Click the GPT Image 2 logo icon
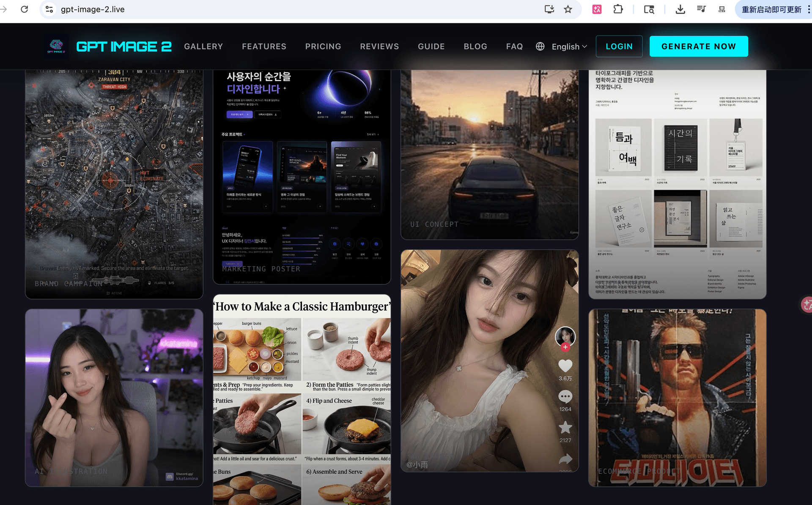The height and width of the screenshot is (505, 812). pos(56,46)
